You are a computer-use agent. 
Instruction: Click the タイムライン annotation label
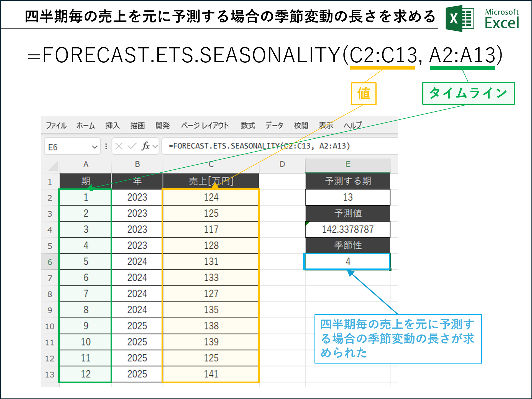[468, 93]
